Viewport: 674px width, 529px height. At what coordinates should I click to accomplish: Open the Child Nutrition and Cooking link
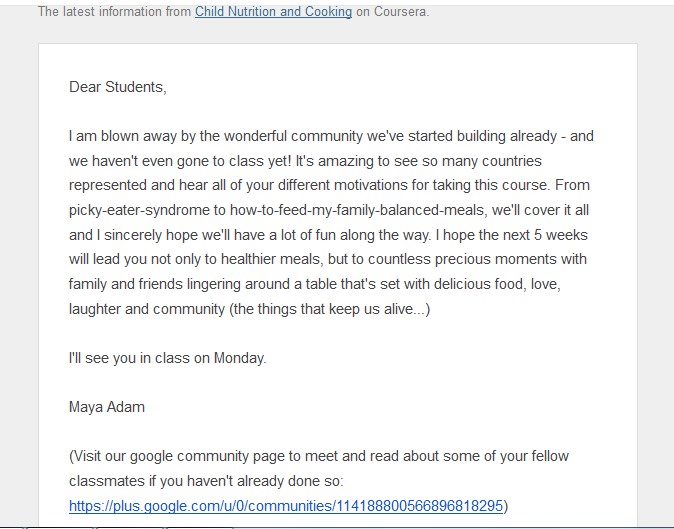point(273,12)
